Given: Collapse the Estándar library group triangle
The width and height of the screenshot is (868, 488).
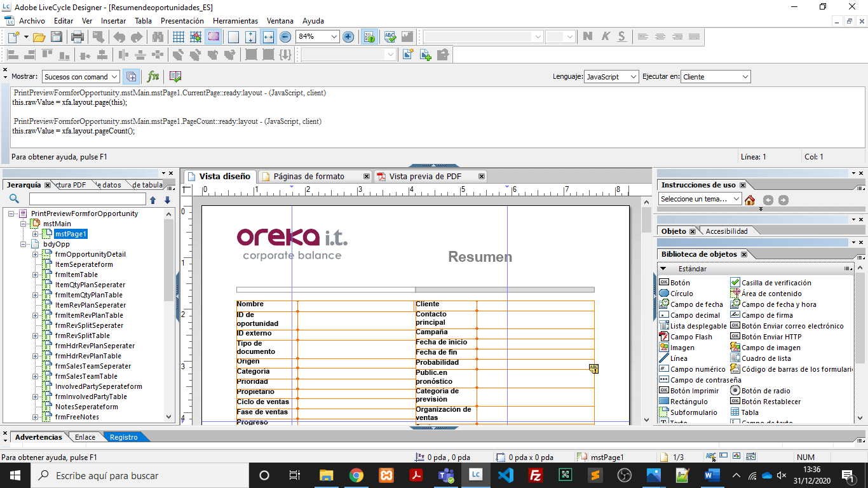Looking at the screenshot, I should [x=663, y=269].
